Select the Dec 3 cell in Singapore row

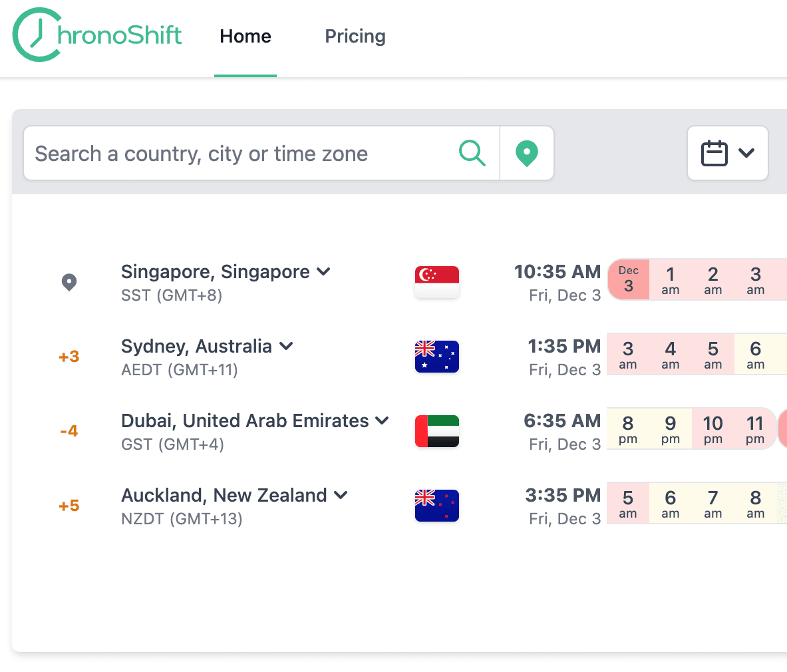click(x=629, y=280)
